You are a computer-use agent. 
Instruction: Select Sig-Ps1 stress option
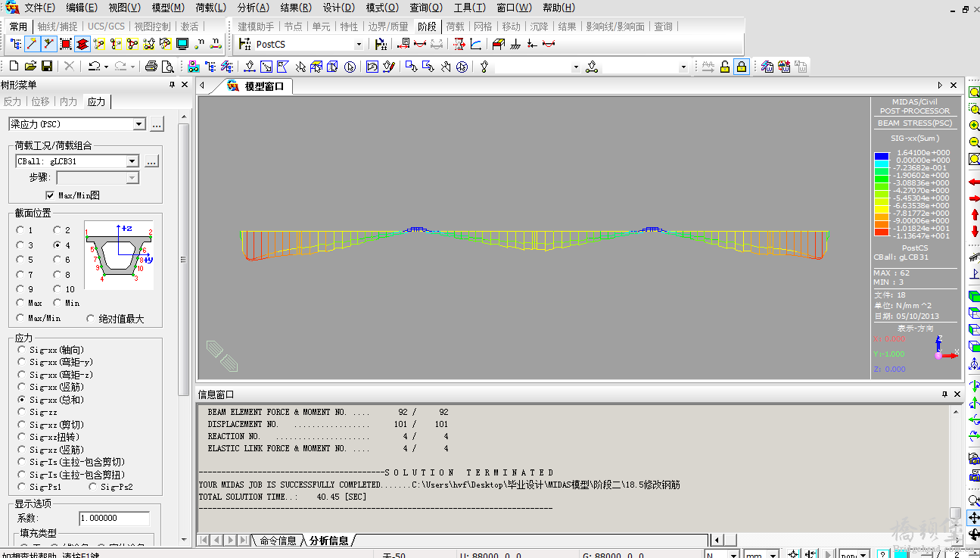point(22,487)
